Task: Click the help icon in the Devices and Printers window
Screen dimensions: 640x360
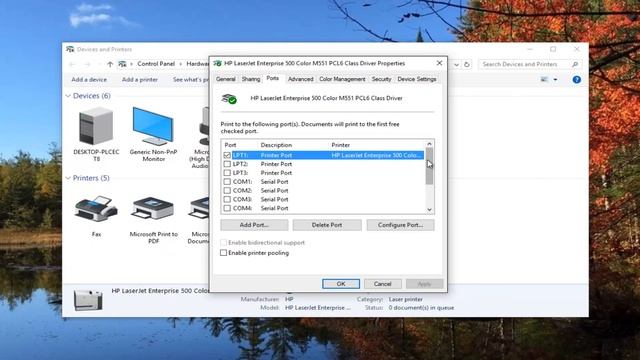Action: pyautogui.click(x=576, y=80)
